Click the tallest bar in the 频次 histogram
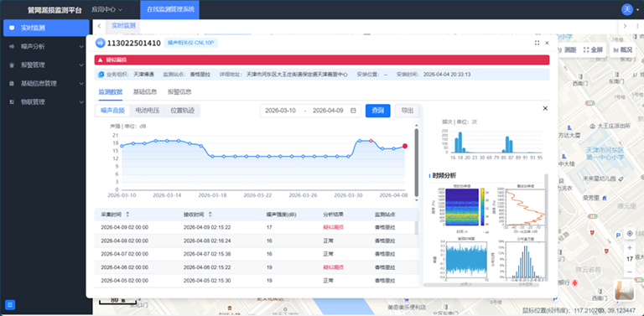This screenshot has height=316, width=644. coord(460,142)
